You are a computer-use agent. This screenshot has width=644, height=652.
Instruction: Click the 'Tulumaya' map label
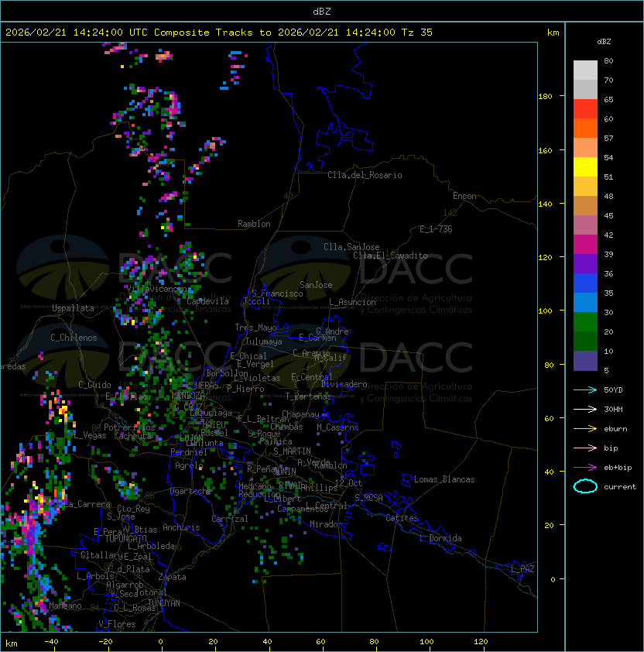click(x=264, y=341)
